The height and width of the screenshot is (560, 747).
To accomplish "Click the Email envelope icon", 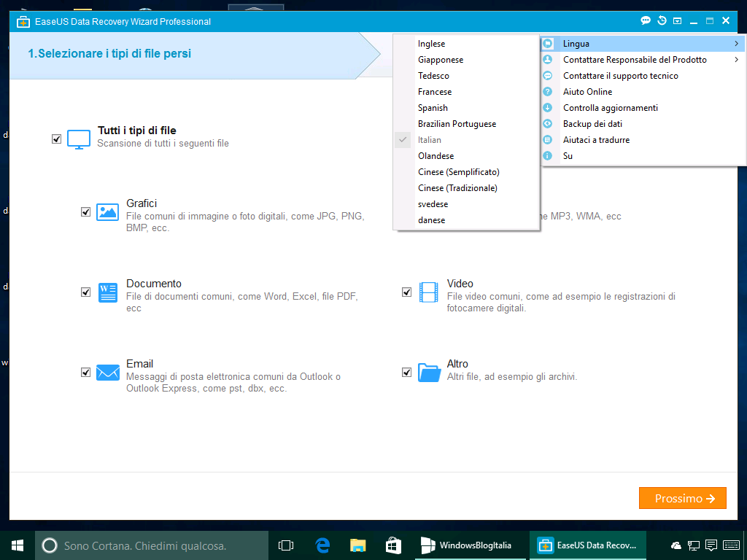I will [108, 373].
